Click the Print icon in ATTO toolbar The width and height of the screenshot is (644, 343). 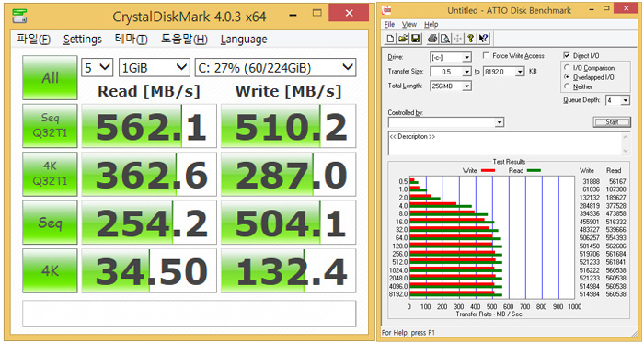[x=432, y=39]
